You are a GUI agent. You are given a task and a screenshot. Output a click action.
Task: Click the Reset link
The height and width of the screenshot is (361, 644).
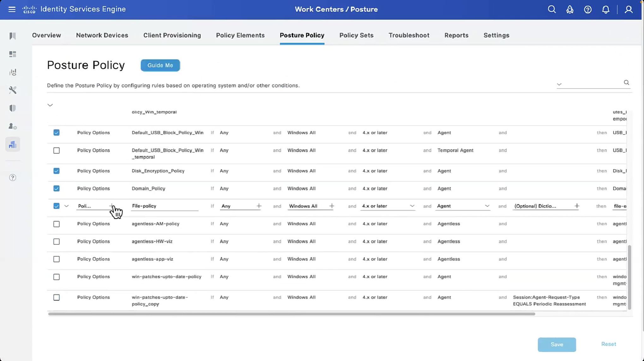tap(608, 344)
